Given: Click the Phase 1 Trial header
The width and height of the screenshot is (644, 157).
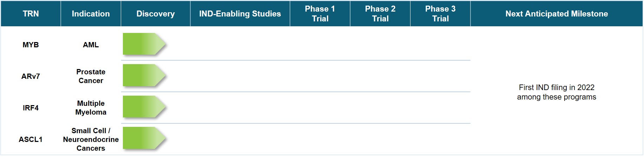Looking at the screenshot, I should click(x=320, y=14).
